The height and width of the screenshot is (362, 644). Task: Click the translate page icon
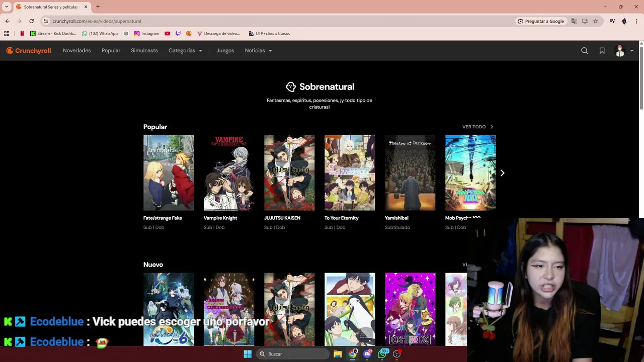pyautogui.click(x=574, y=21)
